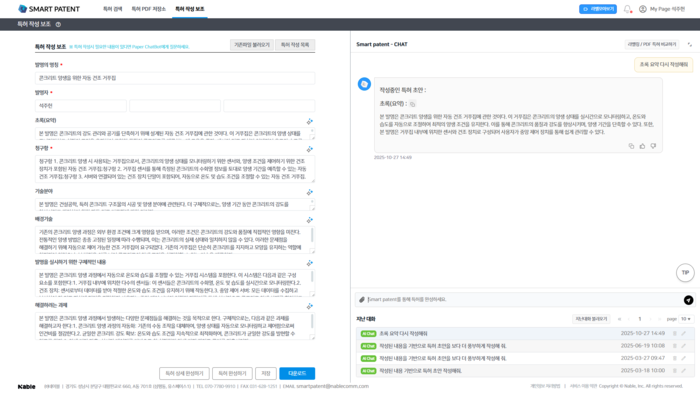700x394 pixels.
Task: Open the 특허 검색 tab
Action: (112, 9)
